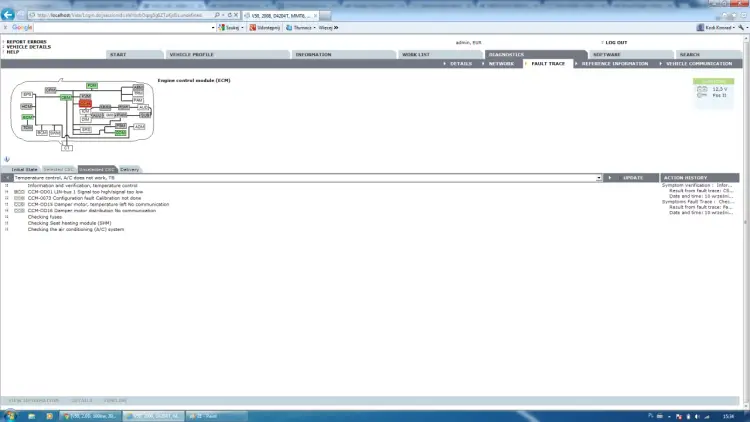Click the page vertical scrollbar

click(746, 222)
